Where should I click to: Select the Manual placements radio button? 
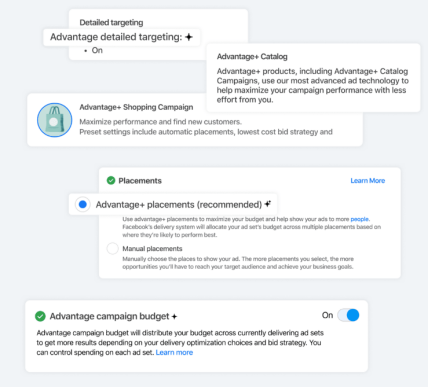coord(112,249)
